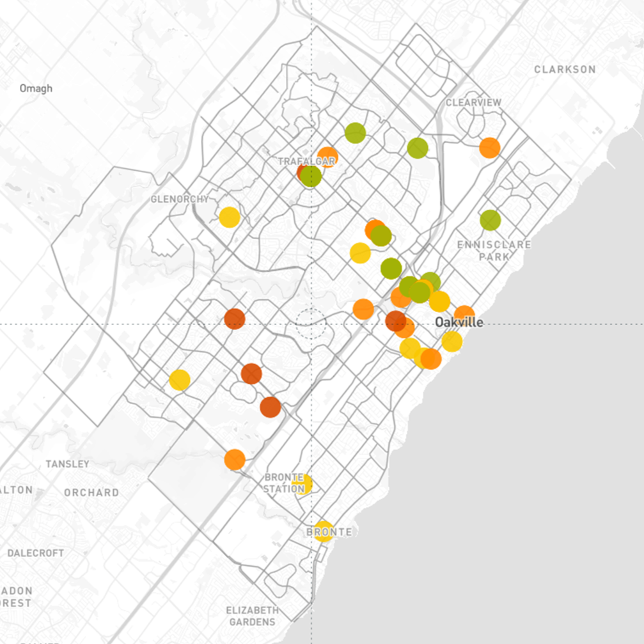Click the yellow marker at Bronte Station
The width and height of the screenshot is (644, 644).
coord(302,484)
